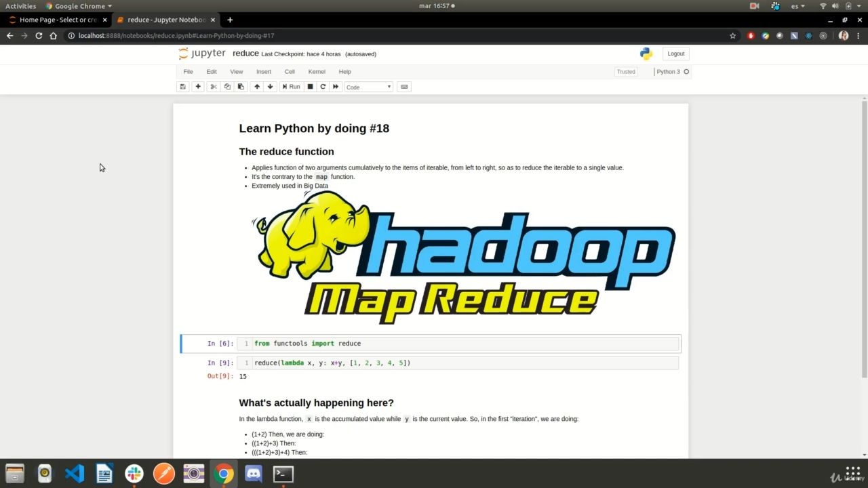
Task: Open a new Chrome tab
Action: [230, 20]
